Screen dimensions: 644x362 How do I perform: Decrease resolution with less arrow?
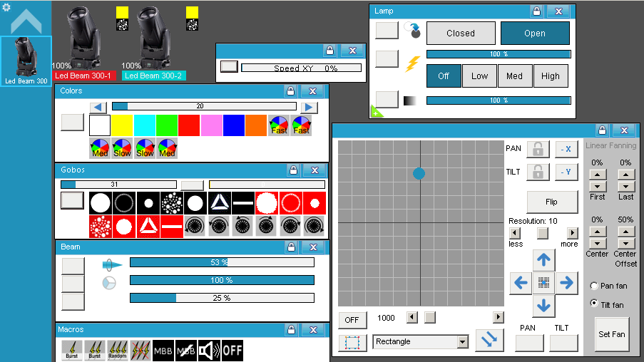point(514,233)
